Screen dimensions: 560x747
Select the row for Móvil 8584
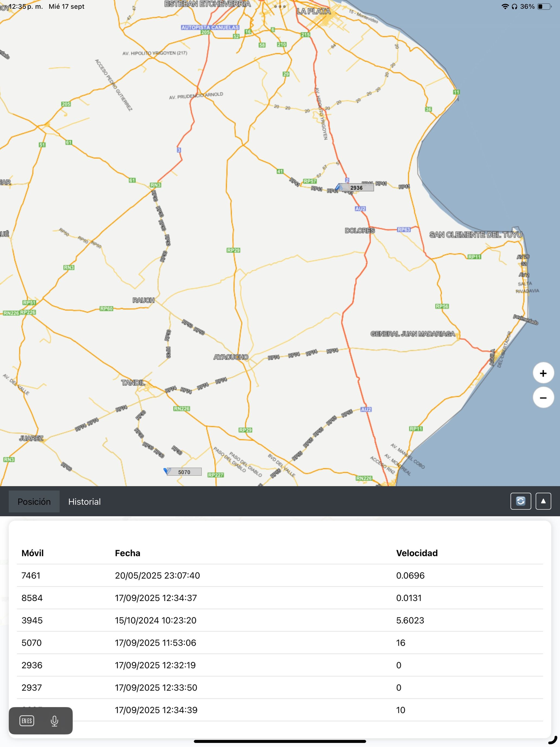(x=280, y=598)
